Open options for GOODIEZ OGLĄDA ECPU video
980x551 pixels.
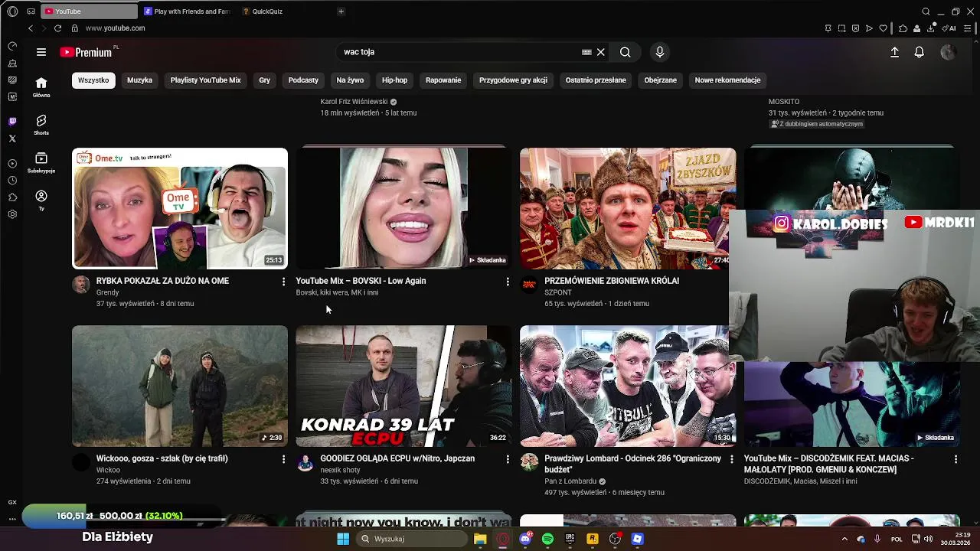507,459
